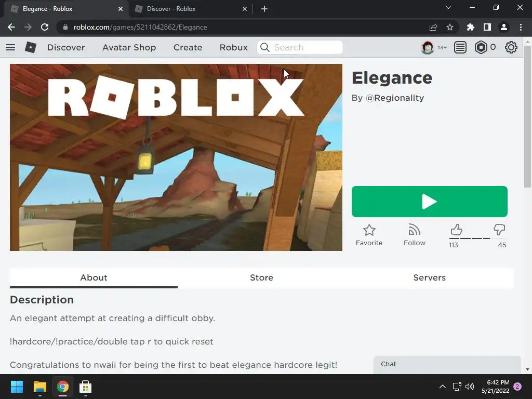Image resolution: width=532 pixels, height=399 pixels.
Task: Dislike the game with thumbs down
Action: pos(499,230)
